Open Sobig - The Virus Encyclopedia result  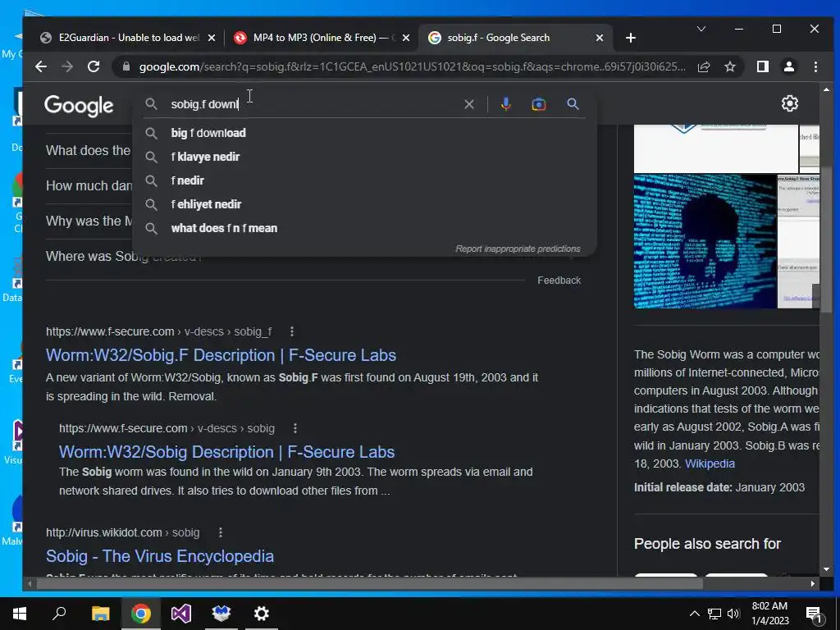(160, 556)
